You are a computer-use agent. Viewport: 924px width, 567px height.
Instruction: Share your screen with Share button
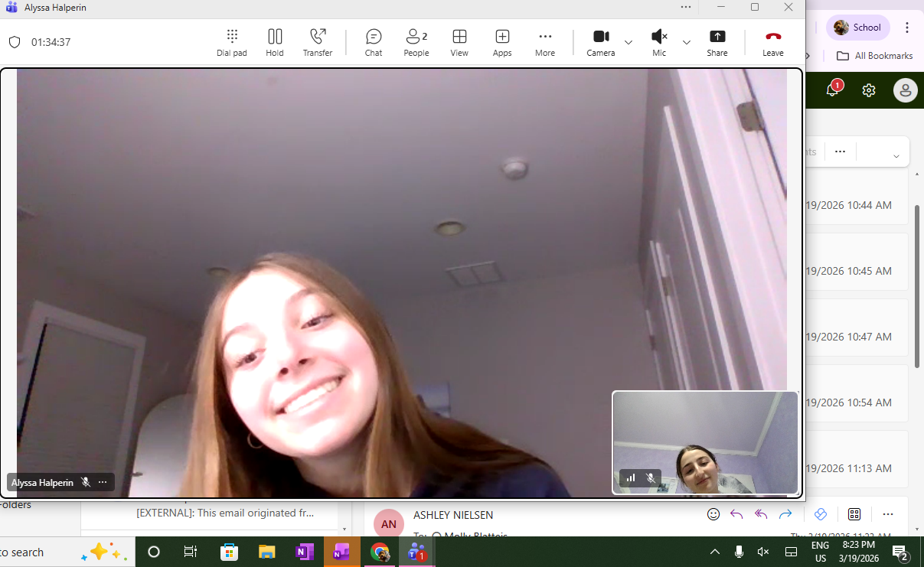[x=717, y=42]
